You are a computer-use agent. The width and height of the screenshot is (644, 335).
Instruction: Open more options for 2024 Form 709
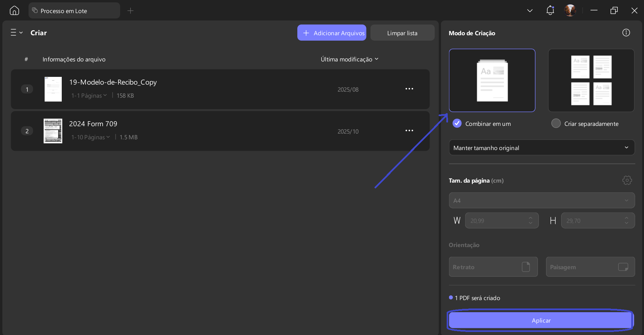tap(409, 131)
